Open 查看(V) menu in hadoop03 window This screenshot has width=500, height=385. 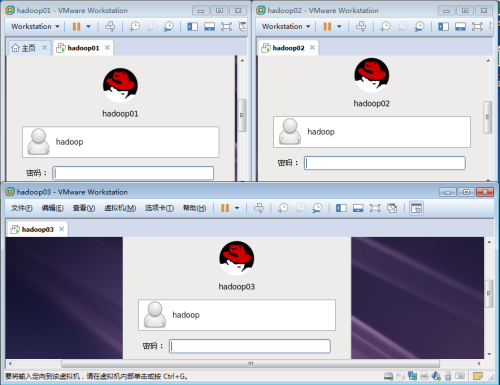point(84,208)
